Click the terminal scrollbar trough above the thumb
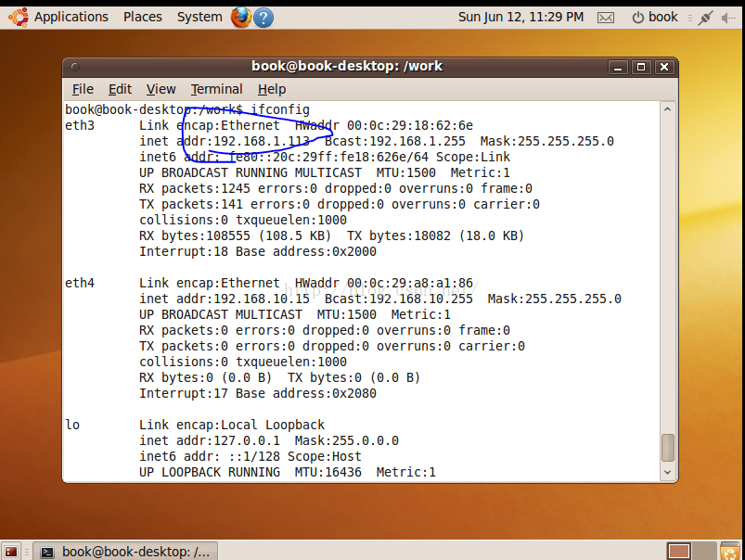Screen dimensions: 745x560 click(x=668, y=274)
